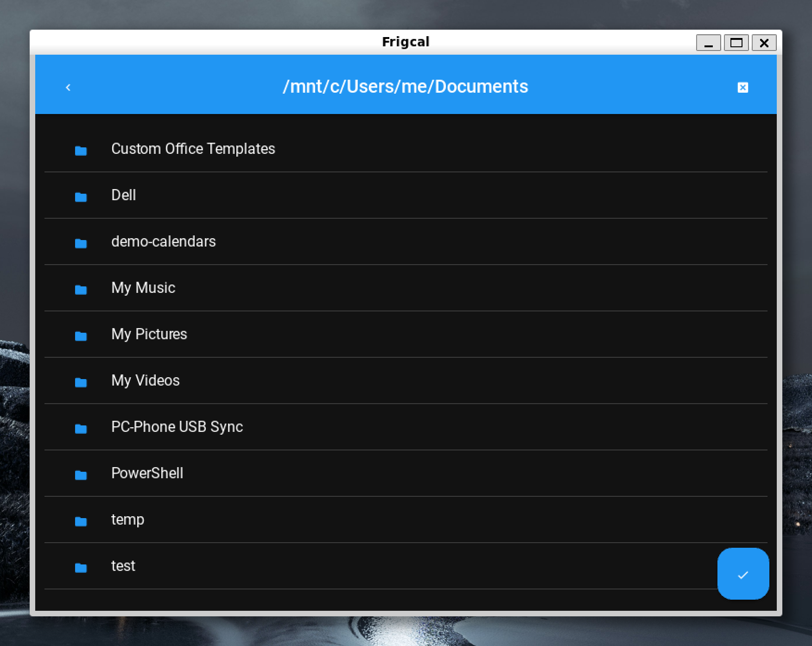Click folder icon beside PowerShell
The height and width of the screenshot is (646, 812).
tap(81, 475)
